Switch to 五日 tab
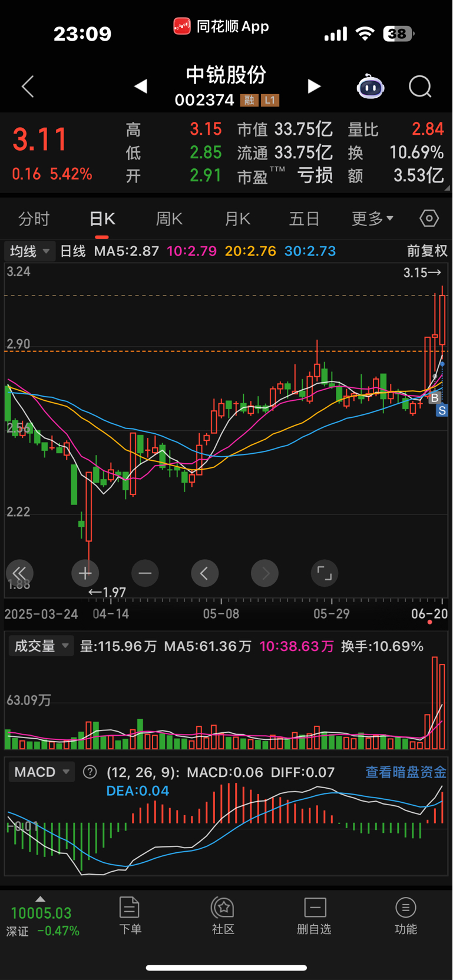This screenshot has height=980, width=453. point(304,219)
